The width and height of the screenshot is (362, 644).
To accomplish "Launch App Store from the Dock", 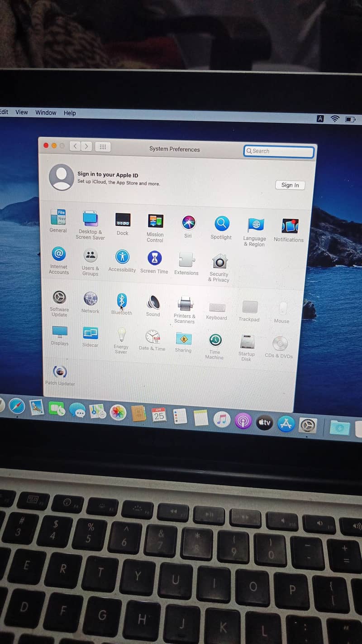I will (286, 424).
